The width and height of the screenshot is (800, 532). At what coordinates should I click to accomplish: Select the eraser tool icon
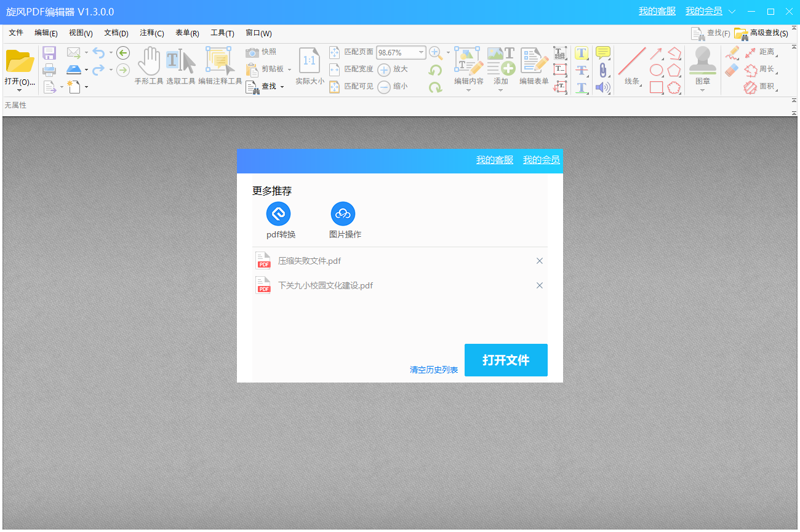(x=732, y=70)
